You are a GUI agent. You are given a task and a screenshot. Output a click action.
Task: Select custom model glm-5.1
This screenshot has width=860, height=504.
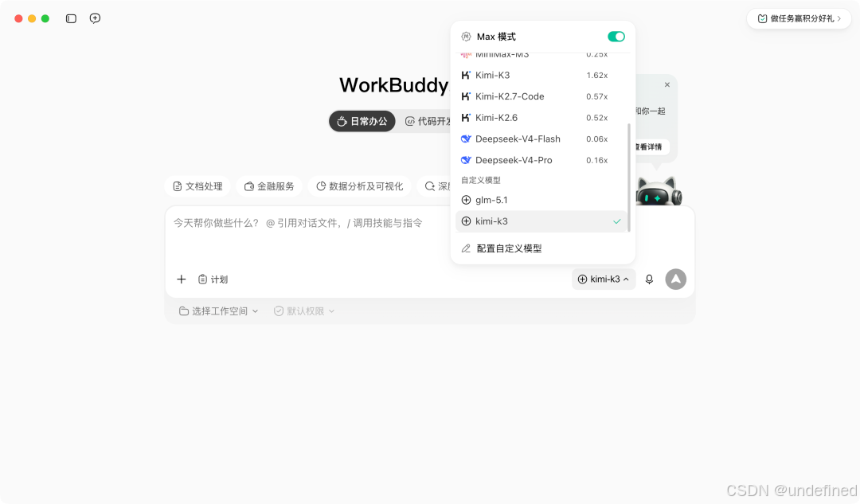point(541,200)
